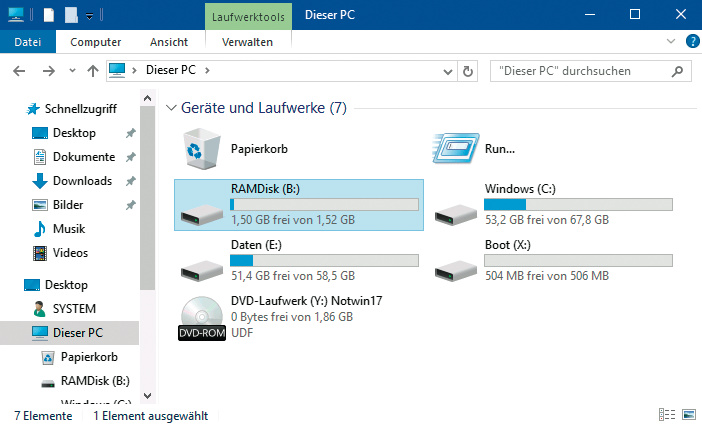Open the Ansicht ribbon tab
This screenshot has width=702, height=425.
[169, 42]
